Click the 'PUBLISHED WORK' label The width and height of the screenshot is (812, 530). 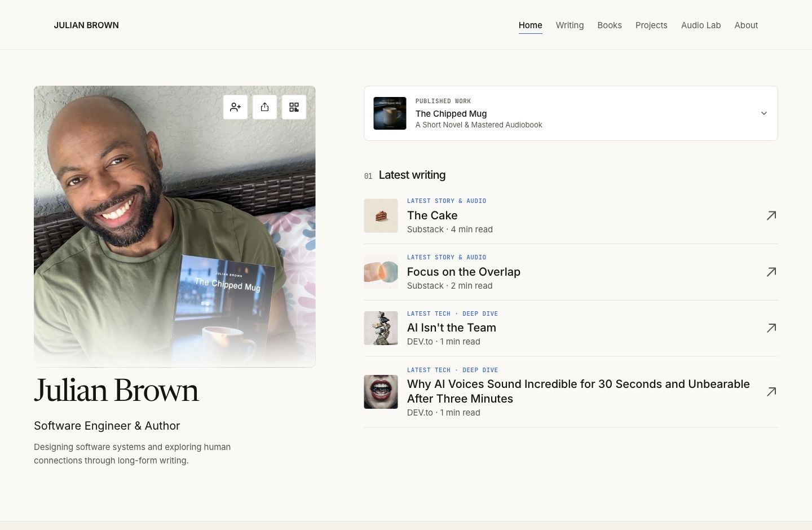tap(443, 101)
